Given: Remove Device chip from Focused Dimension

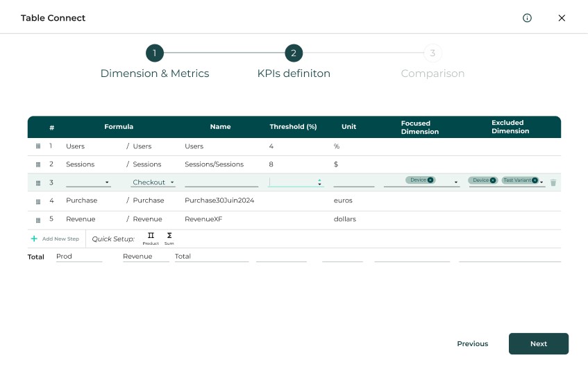Looking at the screenshot, I should click(x=430, y=180).
